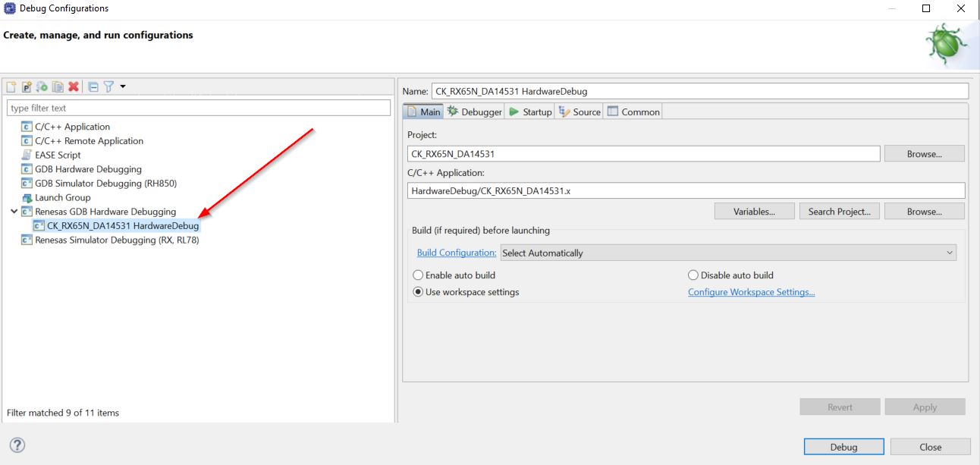Open the Startup tab
The width and height of the screenshot is (980, 465).
530,112
